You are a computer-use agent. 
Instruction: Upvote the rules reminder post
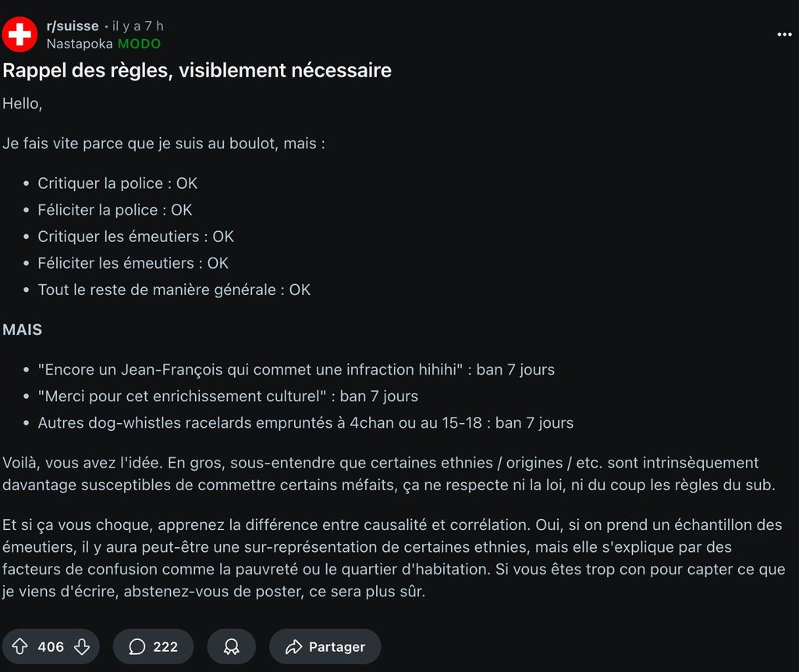point(20,647)
